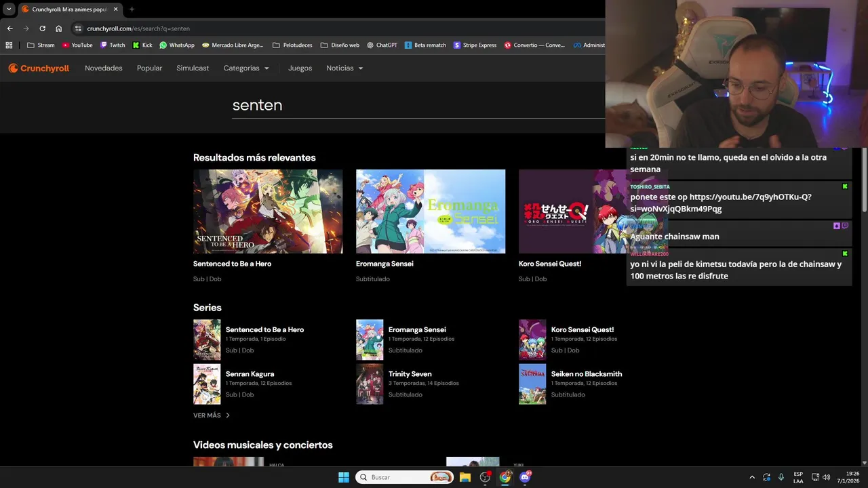This screenshot has width=868, height=488.
Task: Open the Windows Start menu
Action: [344, 477]
